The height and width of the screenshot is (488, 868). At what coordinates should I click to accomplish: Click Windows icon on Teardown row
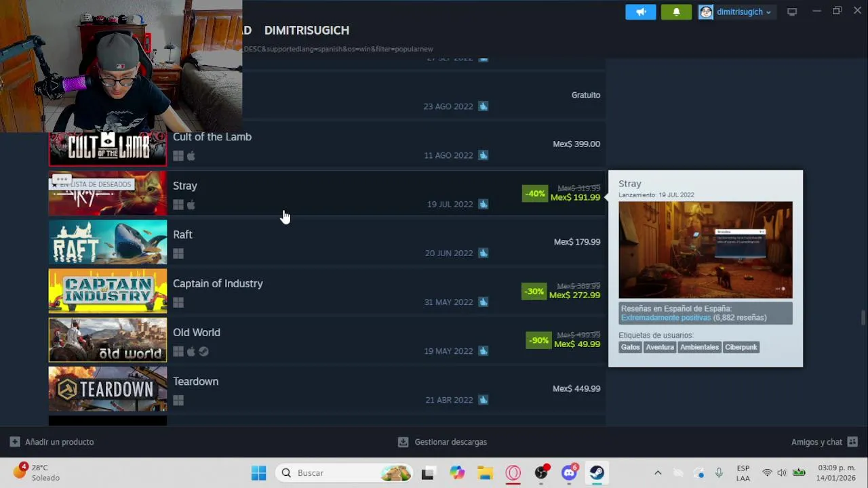[x=178, y=400]
